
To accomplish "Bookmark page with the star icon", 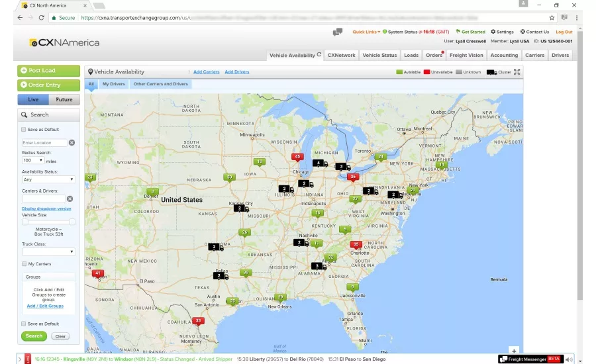I will click(552, 17).
